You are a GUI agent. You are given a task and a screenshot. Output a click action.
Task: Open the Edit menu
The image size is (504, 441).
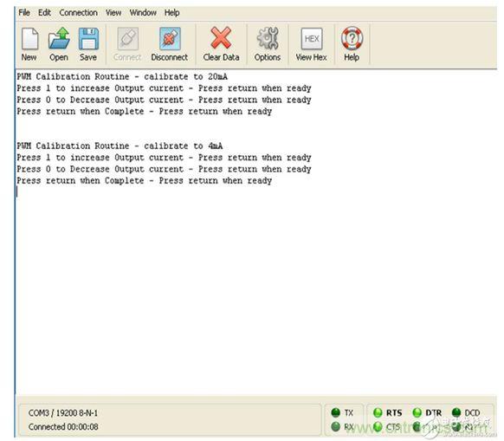click(x=44, y=12)
